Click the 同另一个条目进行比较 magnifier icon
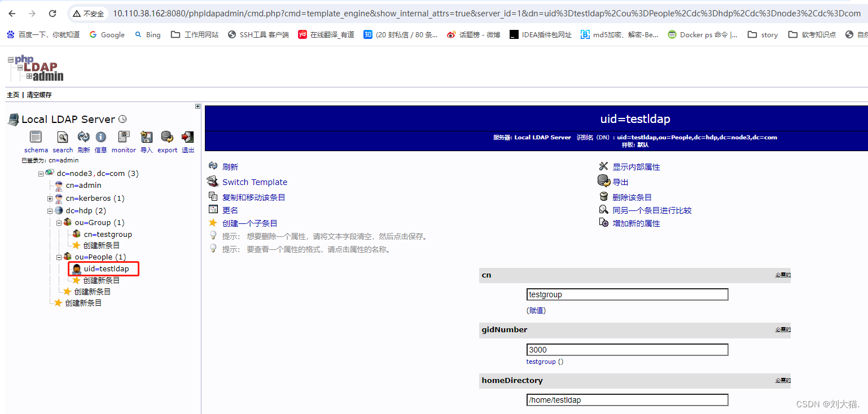 click(603, 210)
